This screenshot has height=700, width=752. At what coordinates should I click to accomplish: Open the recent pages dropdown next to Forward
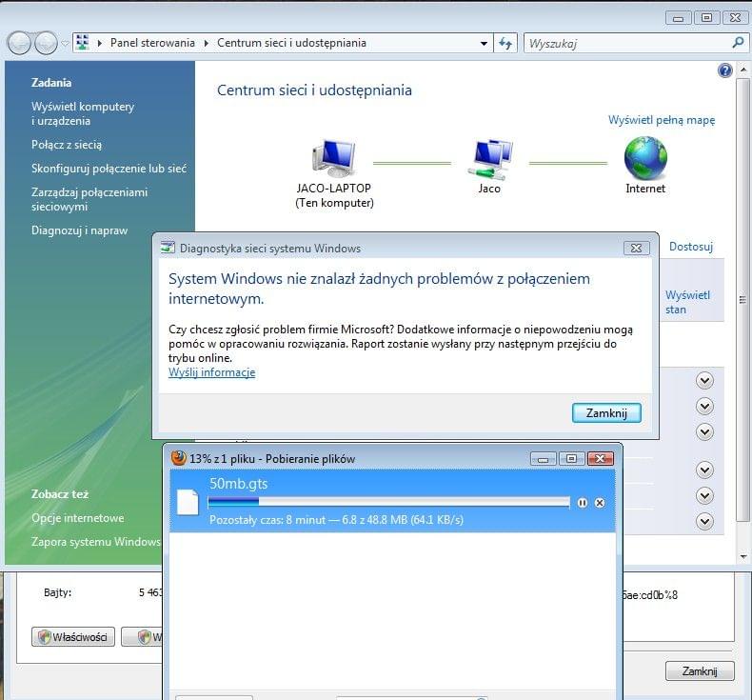tap(66, 43)
